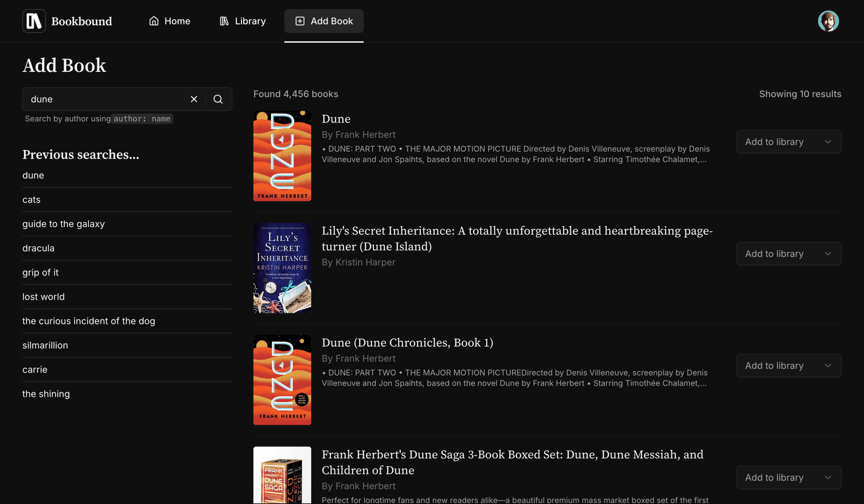Viewport: 864px width, 504px height.
Task: Clear the search field with the X icon
Action: (x=194, y=99)
